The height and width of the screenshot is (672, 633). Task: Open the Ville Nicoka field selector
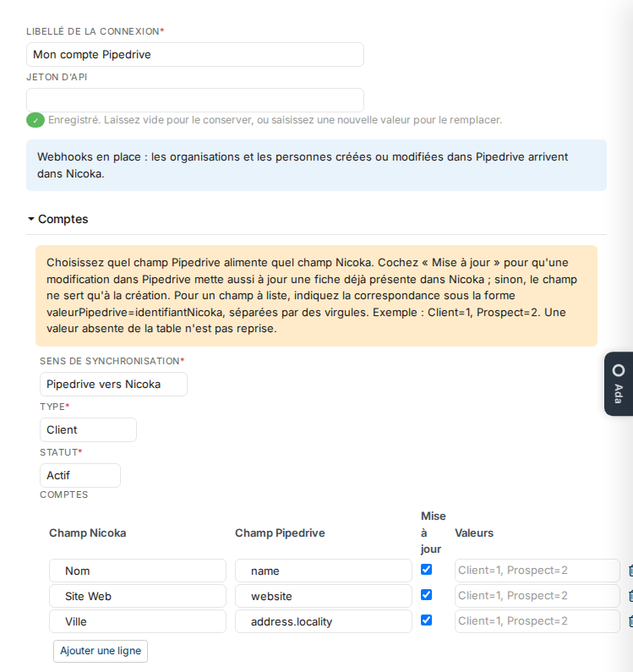pos(138,621)
